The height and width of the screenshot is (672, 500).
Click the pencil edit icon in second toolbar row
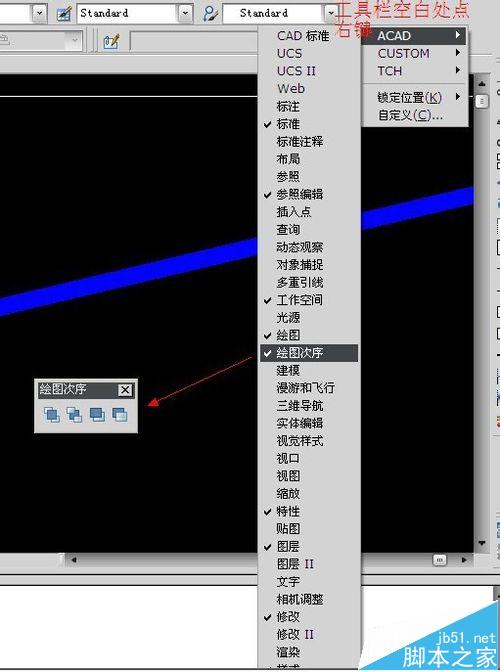(111, 42)
